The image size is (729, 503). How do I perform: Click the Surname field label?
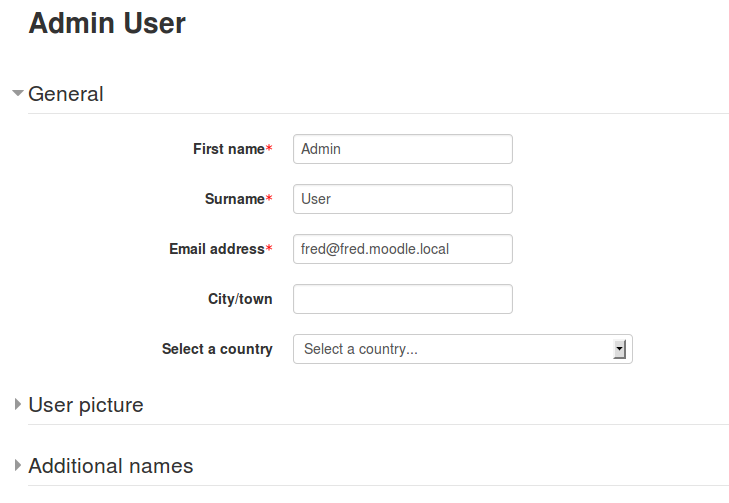point(235,199)
